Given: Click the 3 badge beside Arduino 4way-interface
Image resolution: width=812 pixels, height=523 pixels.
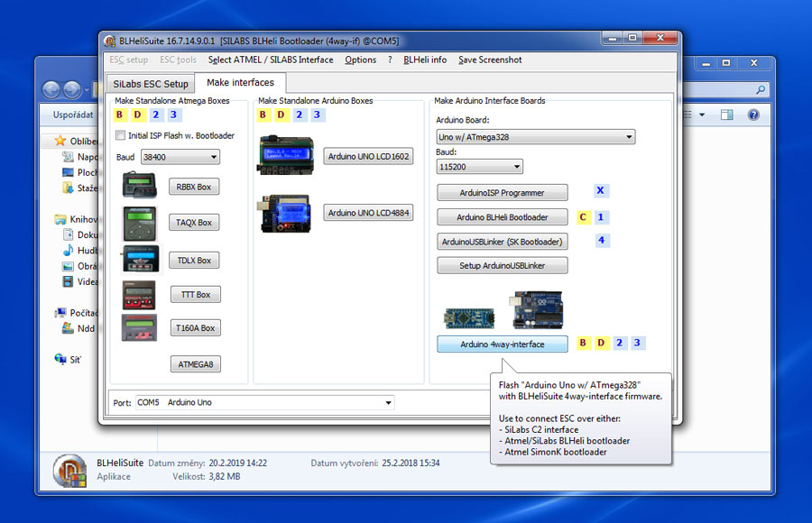Looking at the screenshot, I should [x=638, y=343].
